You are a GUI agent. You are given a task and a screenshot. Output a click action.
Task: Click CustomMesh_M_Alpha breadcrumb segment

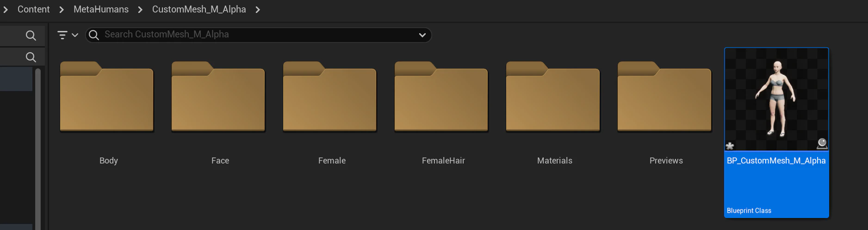tap(199, 9)
